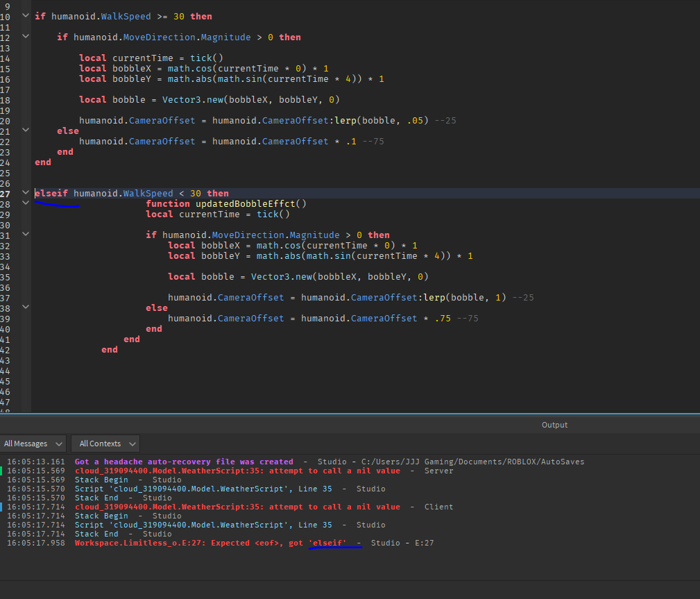Click 'Stack Begin' entry at 16:05:17.714
This screenshot has height=599, width=700.
[x=101, y=516]
